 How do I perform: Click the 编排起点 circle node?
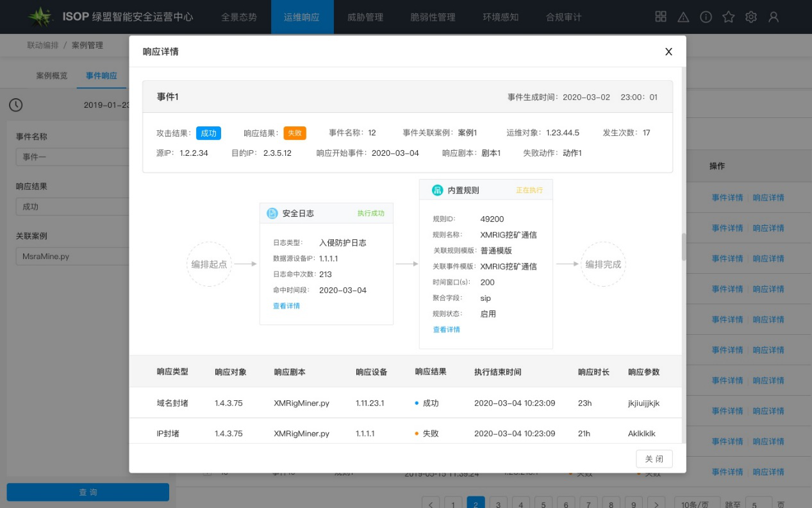[x=209, y=264]
